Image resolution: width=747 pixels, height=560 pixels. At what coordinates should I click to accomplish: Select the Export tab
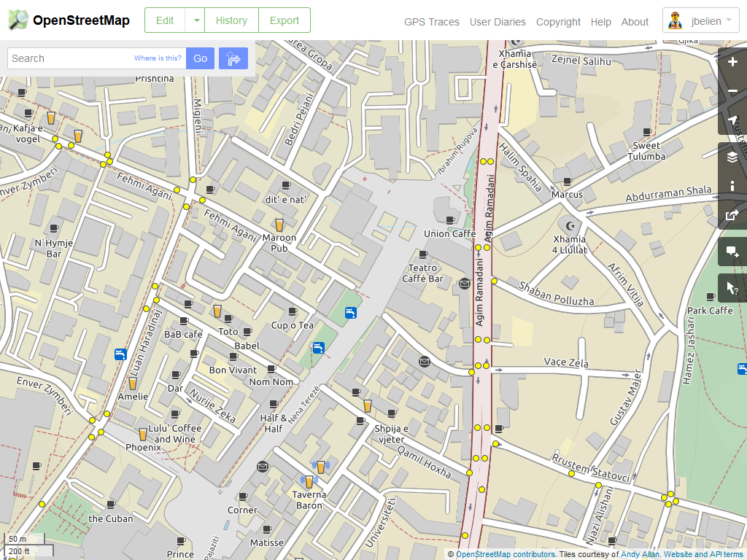[285, 20]
